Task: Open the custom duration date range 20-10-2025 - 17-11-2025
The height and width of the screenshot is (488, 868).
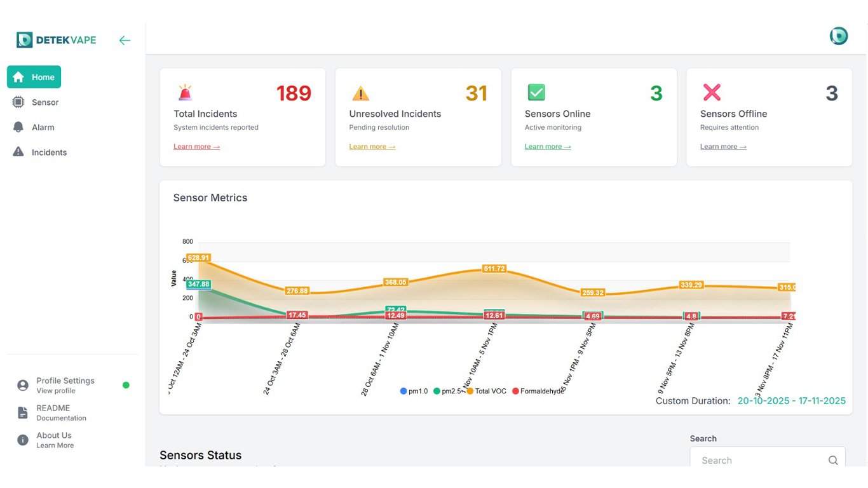Action: [x=790, y=400]
